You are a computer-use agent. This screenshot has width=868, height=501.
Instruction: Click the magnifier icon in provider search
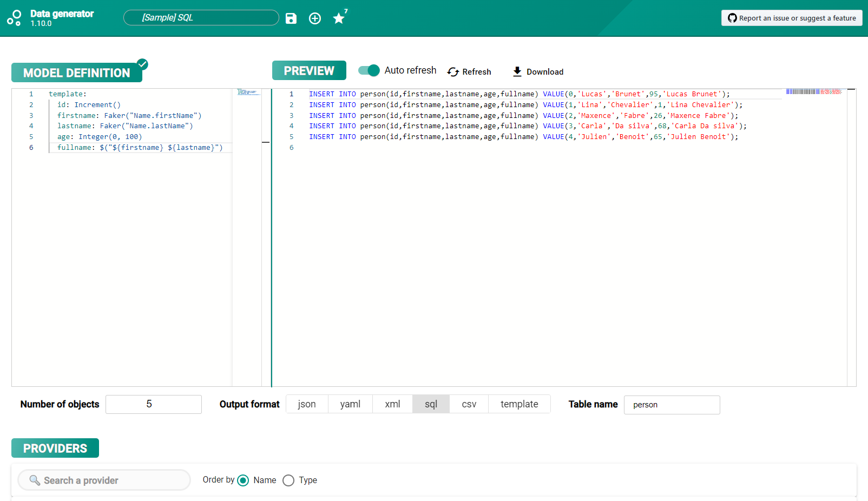point(35,480)
